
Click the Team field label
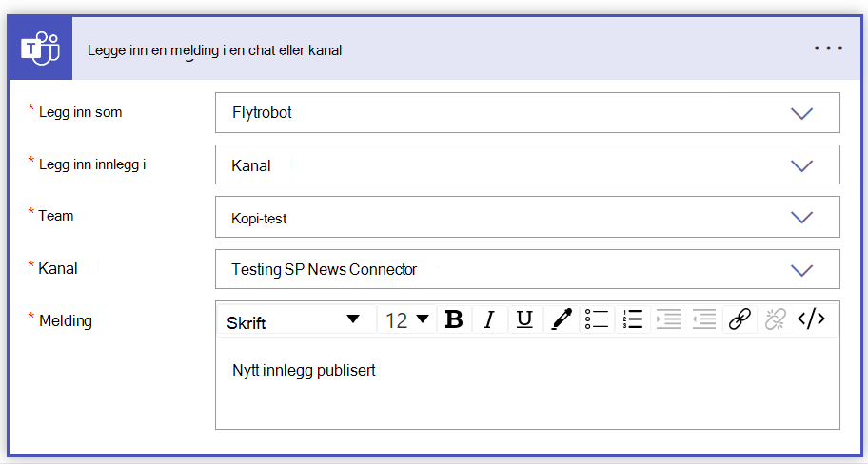55,216
